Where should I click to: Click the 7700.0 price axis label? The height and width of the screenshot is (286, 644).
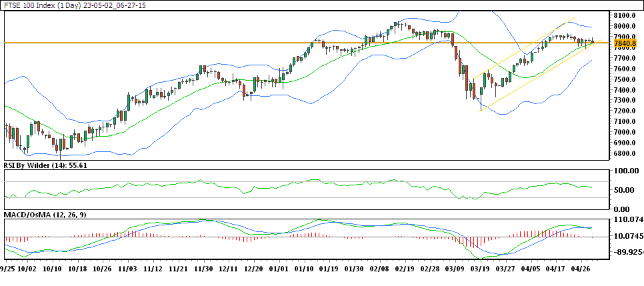625,58
